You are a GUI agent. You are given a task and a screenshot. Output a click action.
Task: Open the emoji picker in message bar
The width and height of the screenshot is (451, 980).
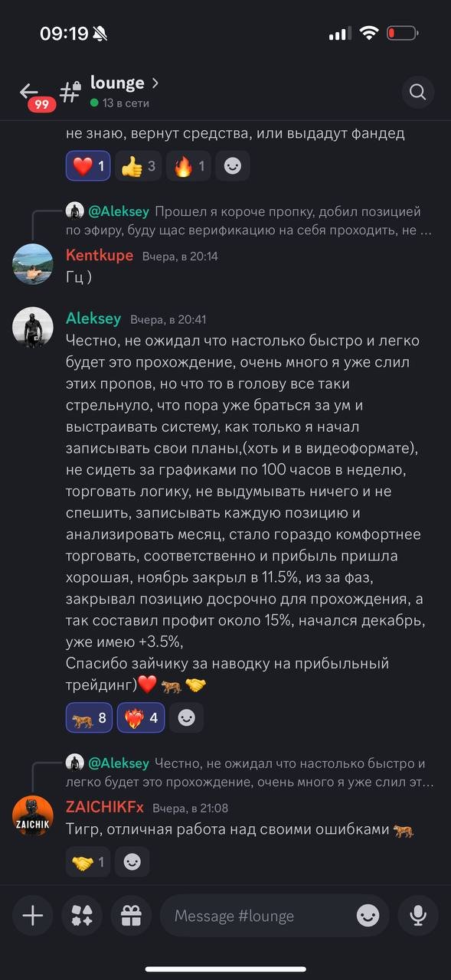[x=368, y=916]
